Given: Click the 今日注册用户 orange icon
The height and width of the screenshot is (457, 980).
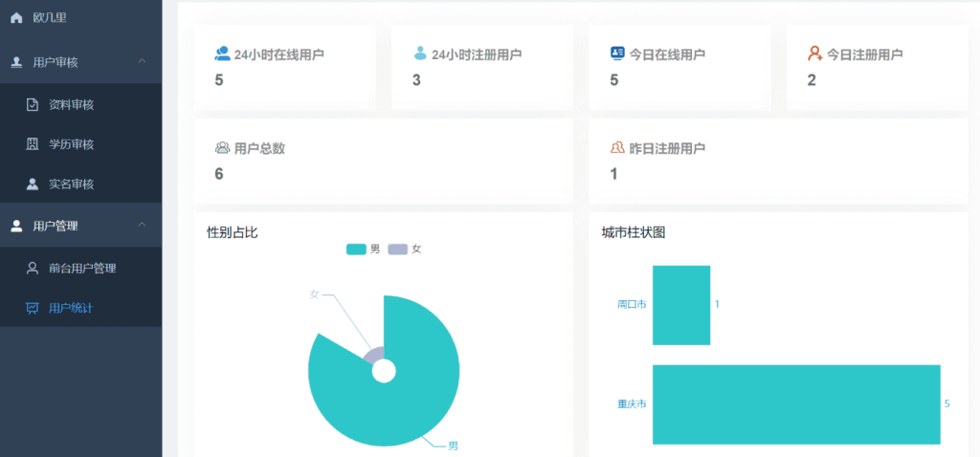Looking at the screenshot, I should pyautogui.click(x=814, y=54).
